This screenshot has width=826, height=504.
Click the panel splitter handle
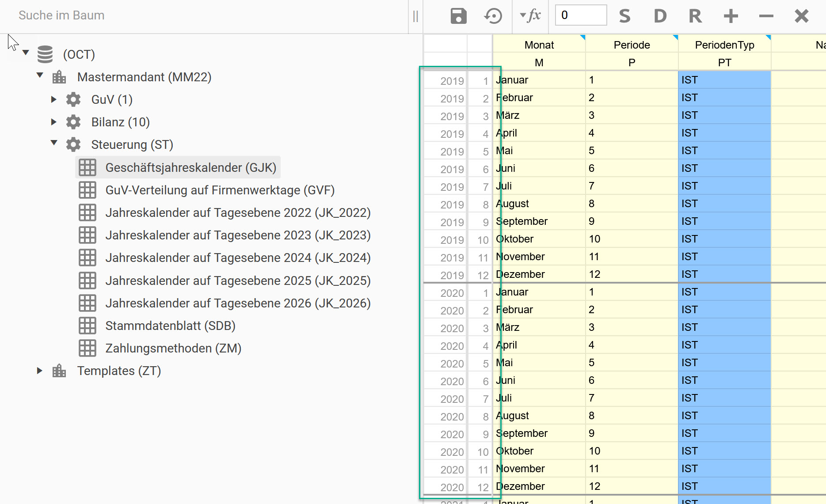pos(415,16)
